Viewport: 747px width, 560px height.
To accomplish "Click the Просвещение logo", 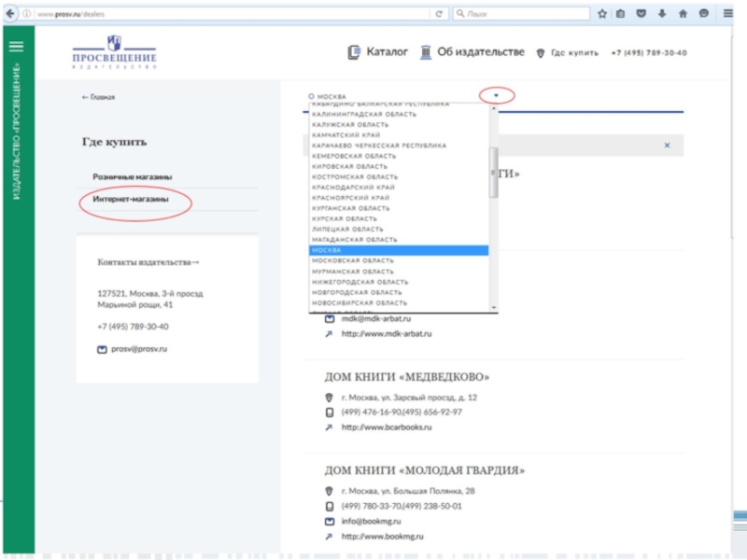I will click(114, 52).
